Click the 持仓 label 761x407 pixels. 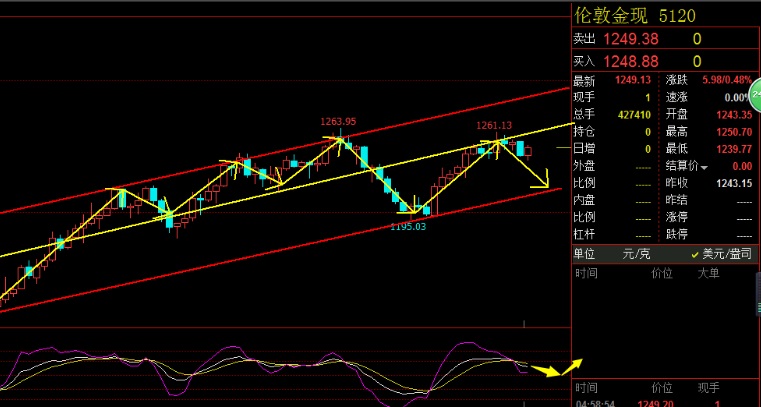pyautogui.click(x=584, y=131)
